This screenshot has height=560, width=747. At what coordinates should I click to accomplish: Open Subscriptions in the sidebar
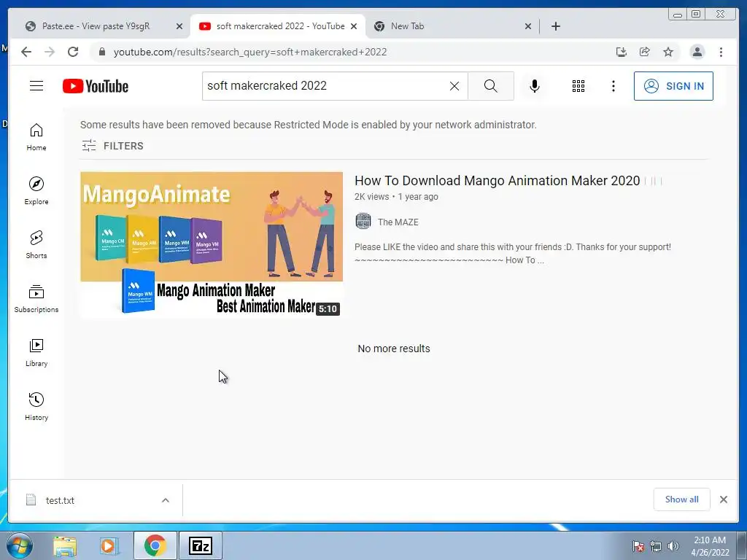pos(36,298)
